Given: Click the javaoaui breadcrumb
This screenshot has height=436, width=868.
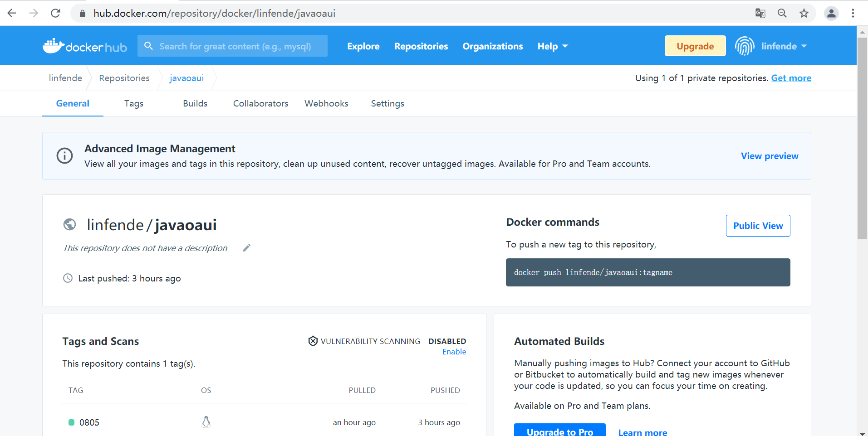Looking at the screenshot, I should pos(187,78).
